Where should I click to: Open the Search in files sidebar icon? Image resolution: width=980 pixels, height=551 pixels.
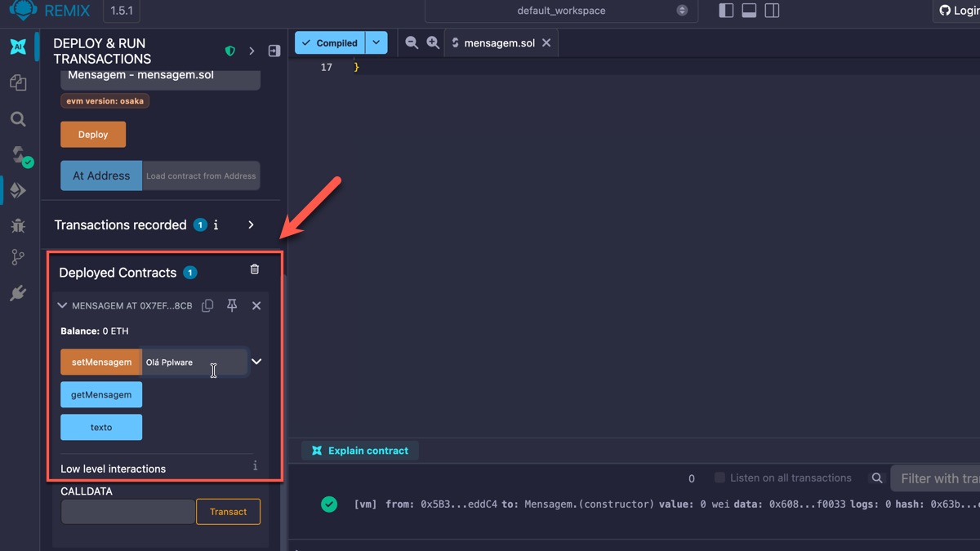[18, 119]
